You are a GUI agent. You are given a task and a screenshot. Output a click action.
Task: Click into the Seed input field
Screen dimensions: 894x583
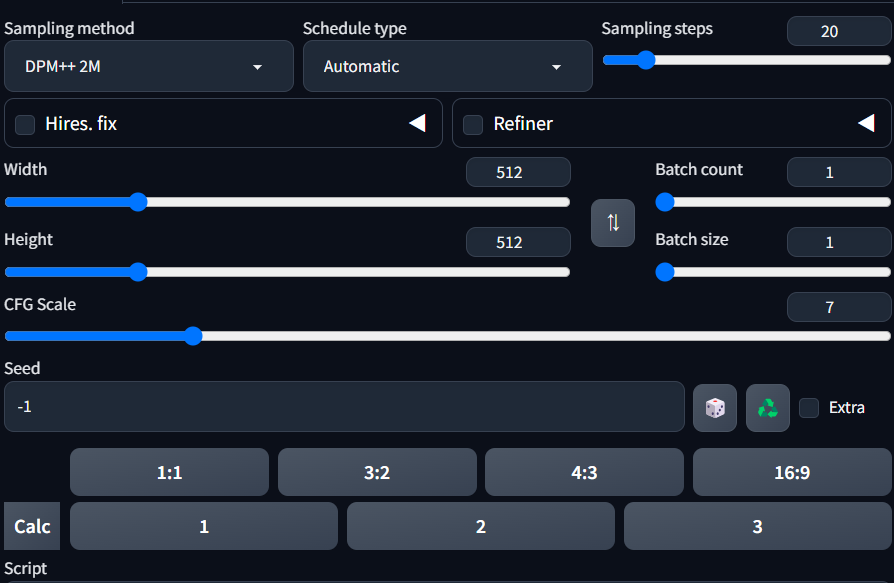pos(344,406)
